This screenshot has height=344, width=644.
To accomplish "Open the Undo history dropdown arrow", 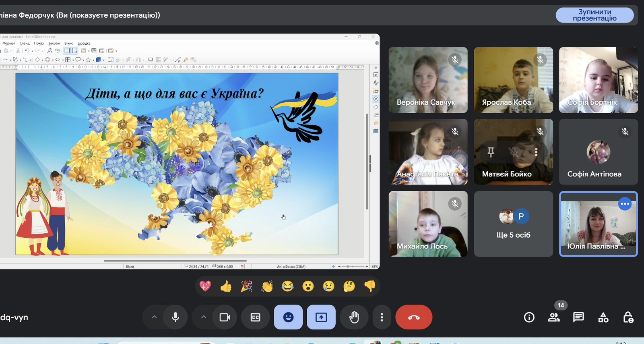I will coord(33,51).
